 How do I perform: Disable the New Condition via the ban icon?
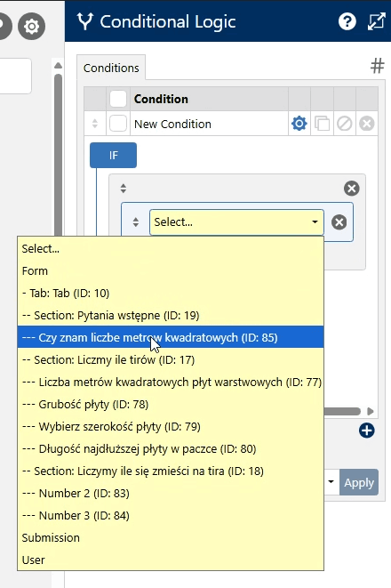point(344,124)
